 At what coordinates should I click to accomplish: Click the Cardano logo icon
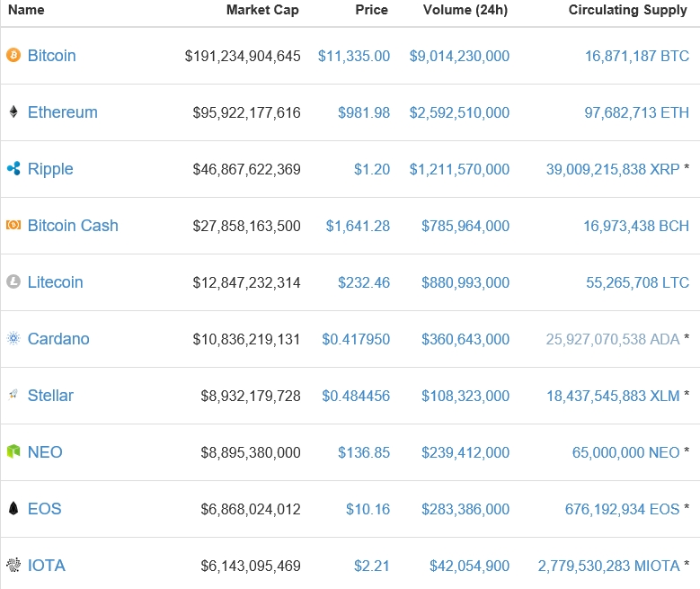point(13,339)
